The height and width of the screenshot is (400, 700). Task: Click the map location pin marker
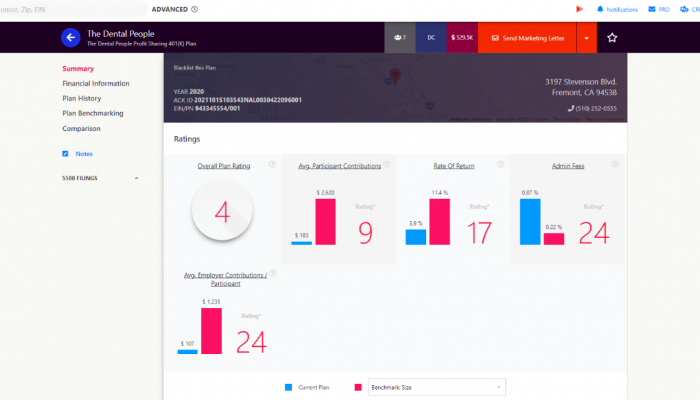394,76
